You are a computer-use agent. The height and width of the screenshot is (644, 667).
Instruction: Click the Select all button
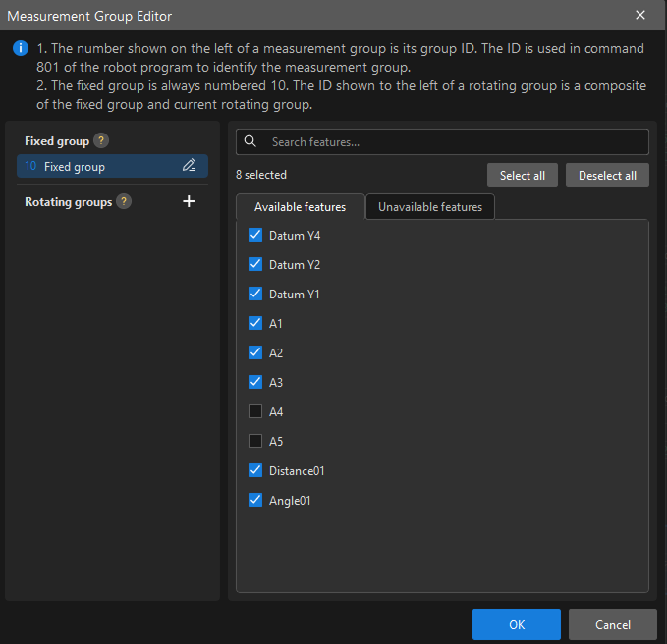[x=522, y=175]
